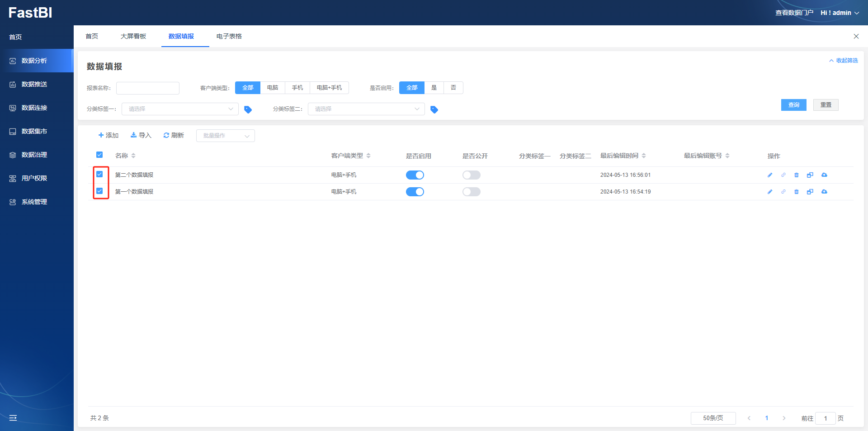Screen dimensions: 868x431
Task: Edit the 第一个数据填报 row with pencil icon
Action: coord(770,192)
